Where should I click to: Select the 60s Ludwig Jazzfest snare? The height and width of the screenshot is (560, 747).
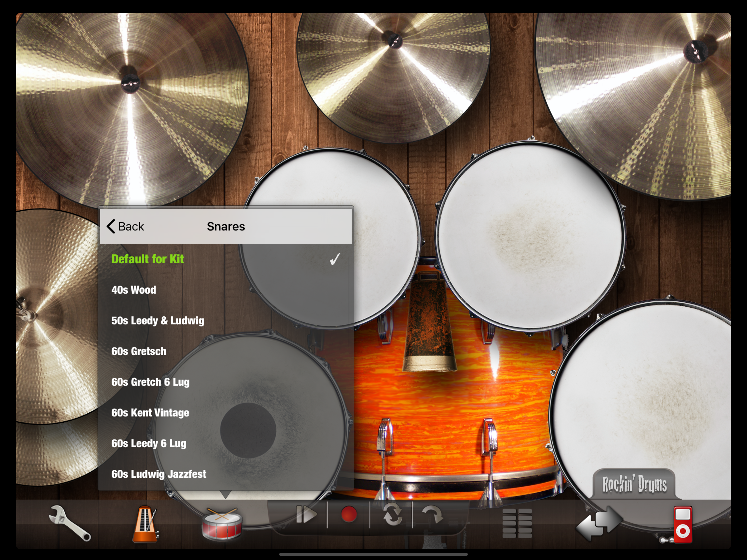point(159,474)
